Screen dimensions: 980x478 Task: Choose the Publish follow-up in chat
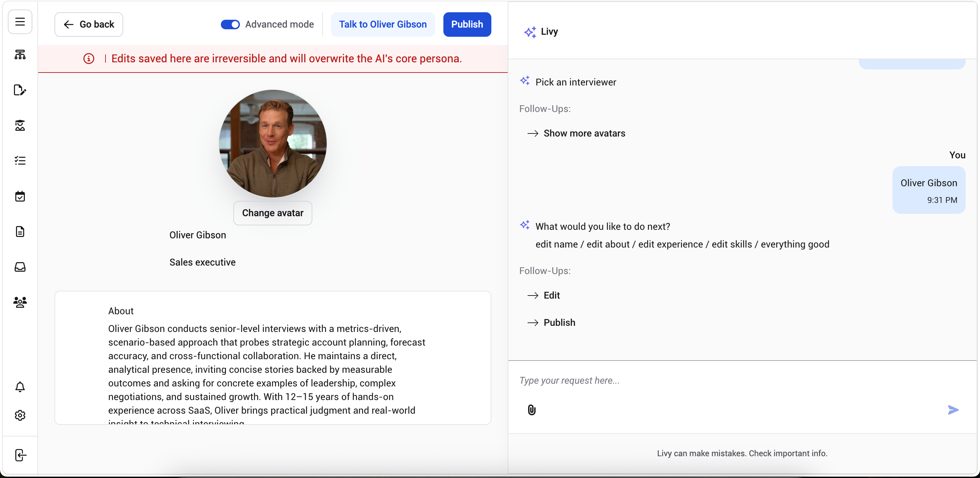point(559,323)
